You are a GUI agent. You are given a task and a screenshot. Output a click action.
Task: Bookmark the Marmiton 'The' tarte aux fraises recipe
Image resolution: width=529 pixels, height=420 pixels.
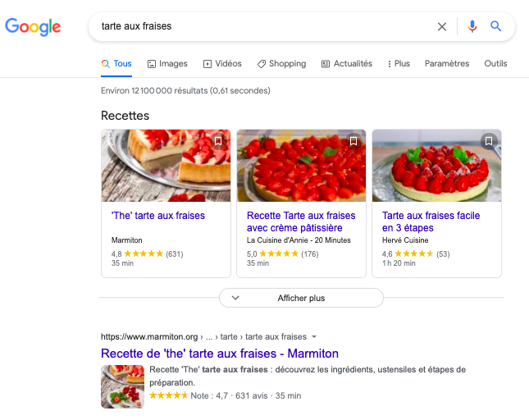pos(218,141)
